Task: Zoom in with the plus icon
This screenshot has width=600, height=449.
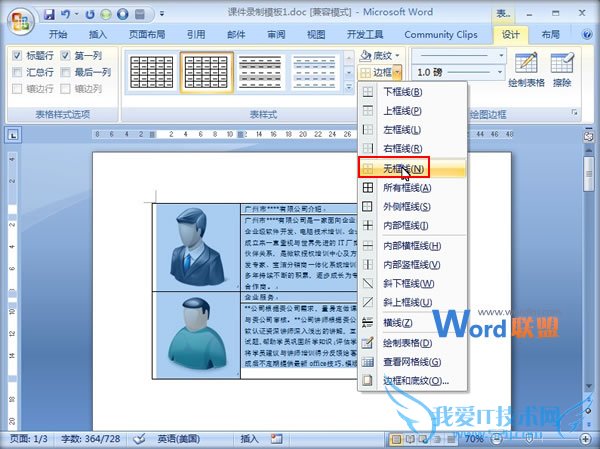Action: [x=585, y=438]
